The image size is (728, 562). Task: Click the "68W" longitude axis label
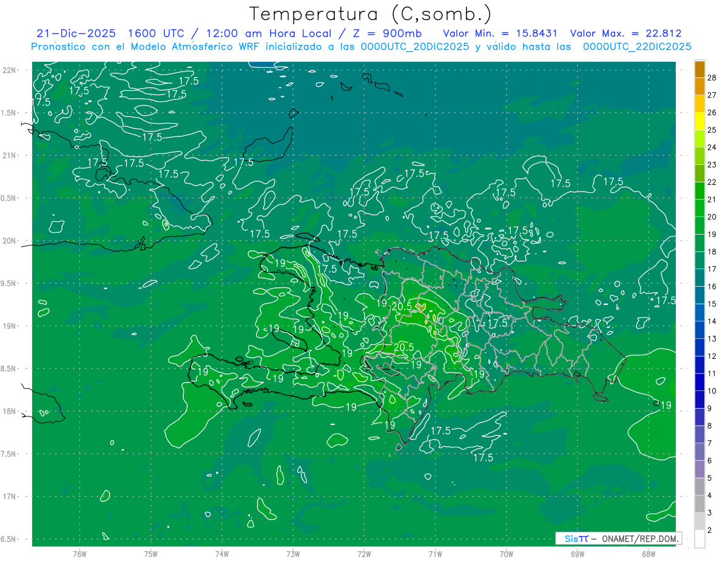pyautogui.click(x=649, y=554)
